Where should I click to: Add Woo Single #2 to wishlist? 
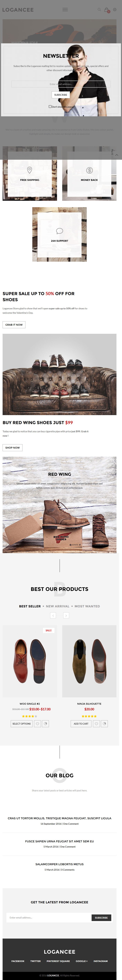coord(37,724)
